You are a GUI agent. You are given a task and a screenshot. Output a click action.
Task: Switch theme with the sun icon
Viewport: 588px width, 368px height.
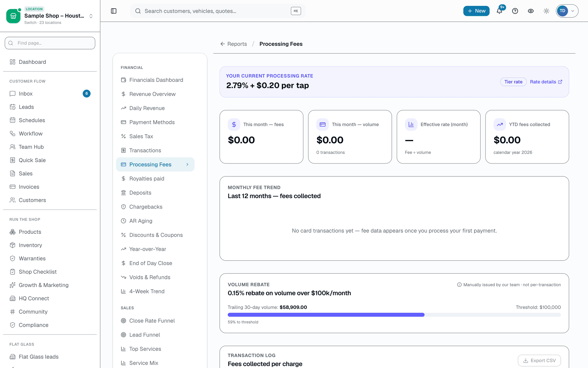point(546,11)
